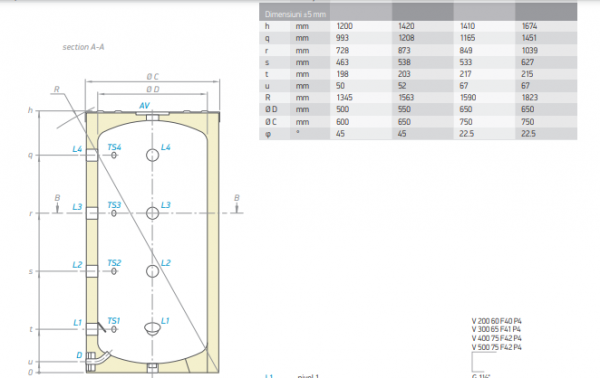Image resolution: width=600 pixels, height=378 pixels.
Task: Click table cell with value 1200
Action: tap(345, 26)
